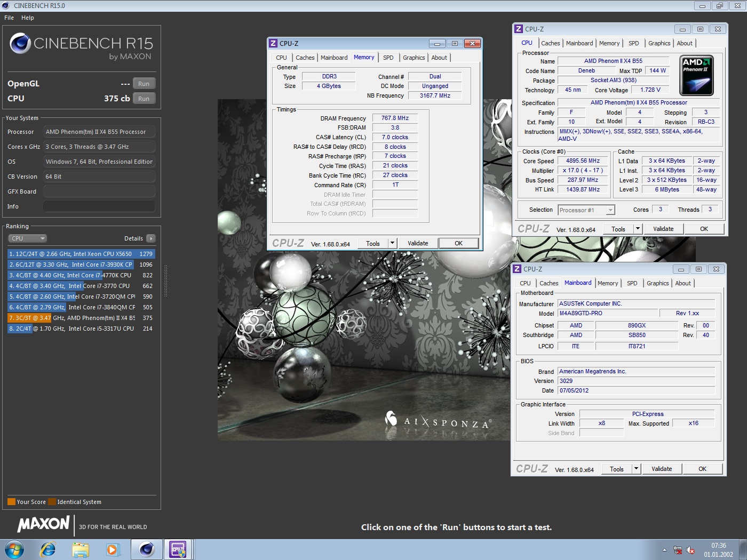Open Windows Explorer folder icon in taskbar
747x560 pixels.
[x=81, y=549]
